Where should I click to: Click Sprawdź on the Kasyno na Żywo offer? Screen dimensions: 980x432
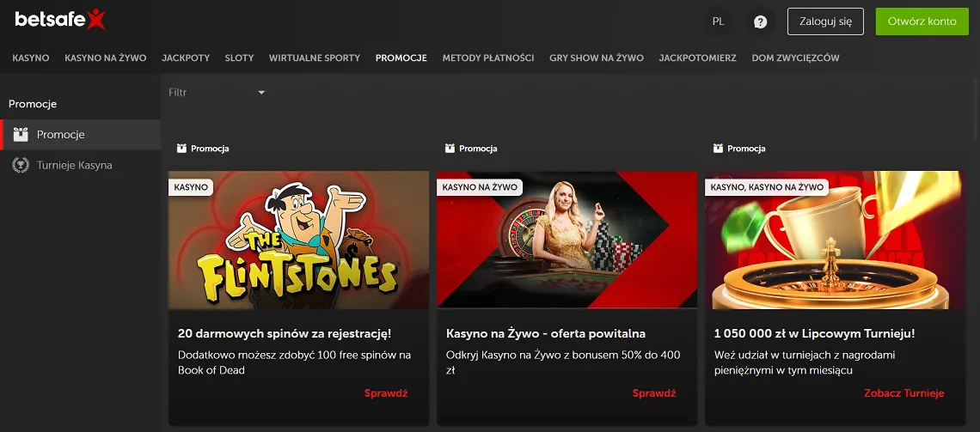pyautogui.click(x=654, y=393)
